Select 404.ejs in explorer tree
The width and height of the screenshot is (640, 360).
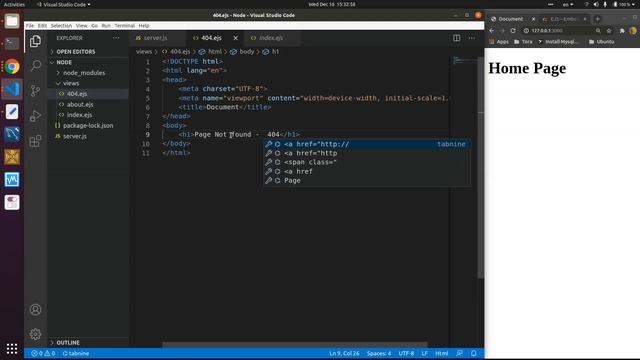[x=77, y=94]
